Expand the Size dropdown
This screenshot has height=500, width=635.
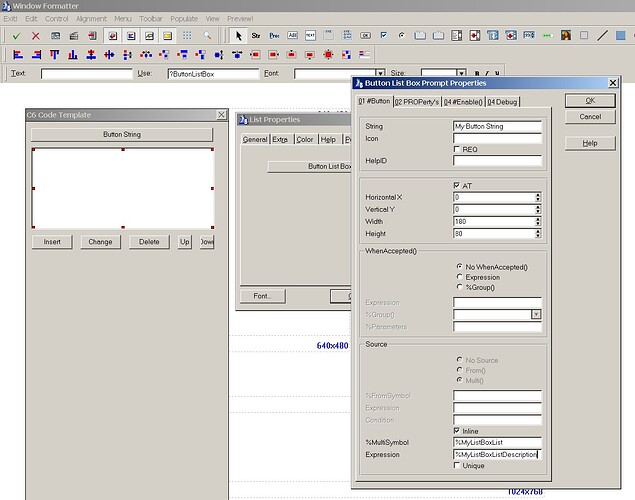[x=461, y=74]
